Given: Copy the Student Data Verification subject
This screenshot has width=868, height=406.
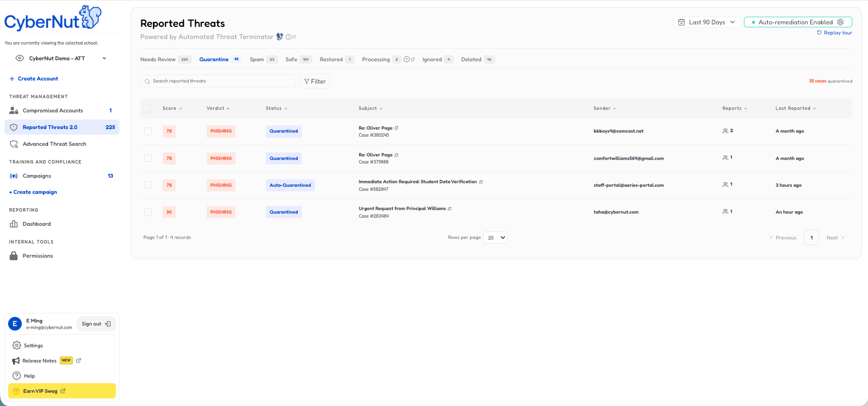Looking at the screenshot, I should [481, 182].
